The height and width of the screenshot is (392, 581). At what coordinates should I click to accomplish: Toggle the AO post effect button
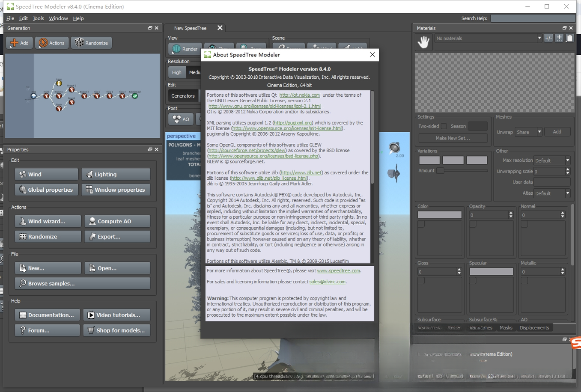pos(181,119)
